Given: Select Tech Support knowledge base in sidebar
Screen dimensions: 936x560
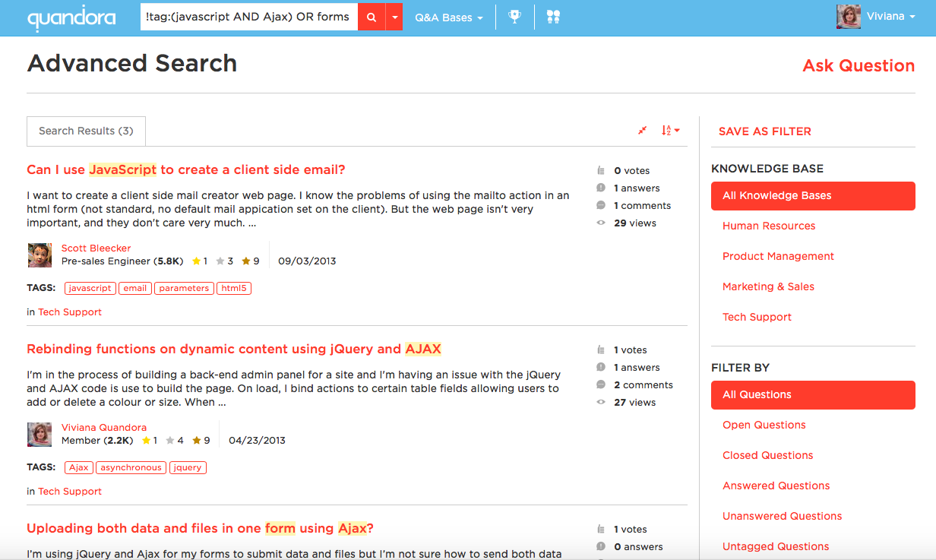Looking at the screenshot, I should 757,317.
